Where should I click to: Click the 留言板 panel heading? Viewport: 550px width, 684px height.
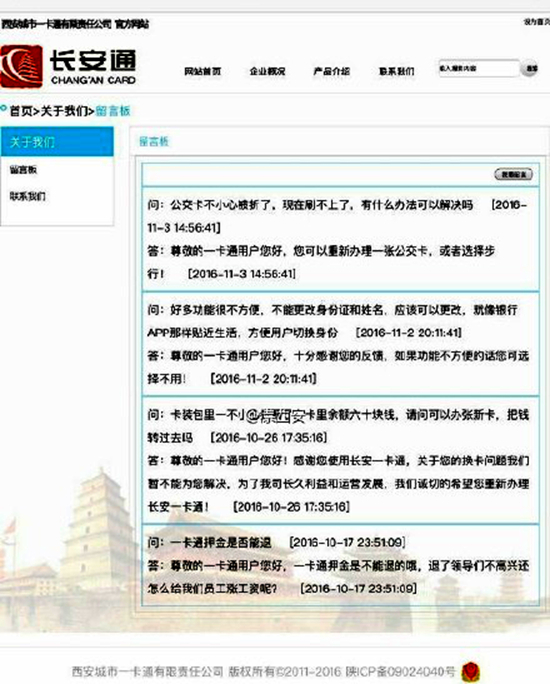coord(154,141)
